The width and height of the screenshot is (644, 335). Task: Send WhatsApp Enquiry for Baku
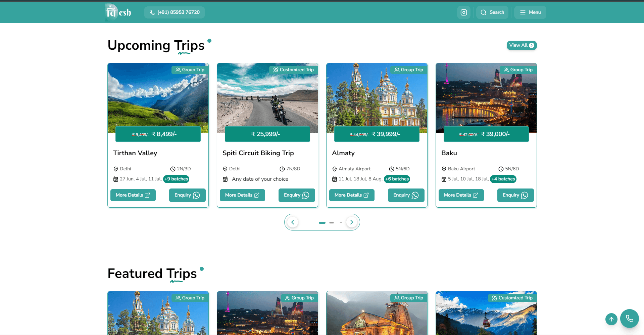click(x=515, y=195)
